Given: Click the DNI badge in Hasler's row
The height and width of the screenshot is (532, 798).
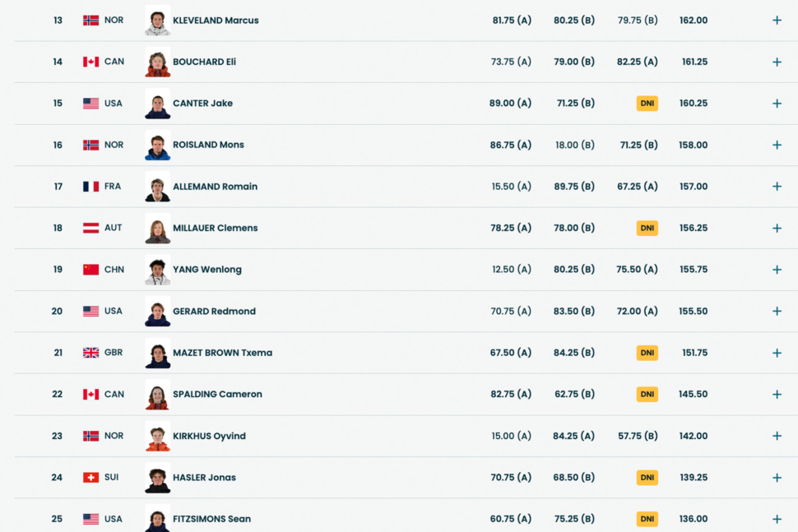Looking at the screenshot, I should [647, 478].
